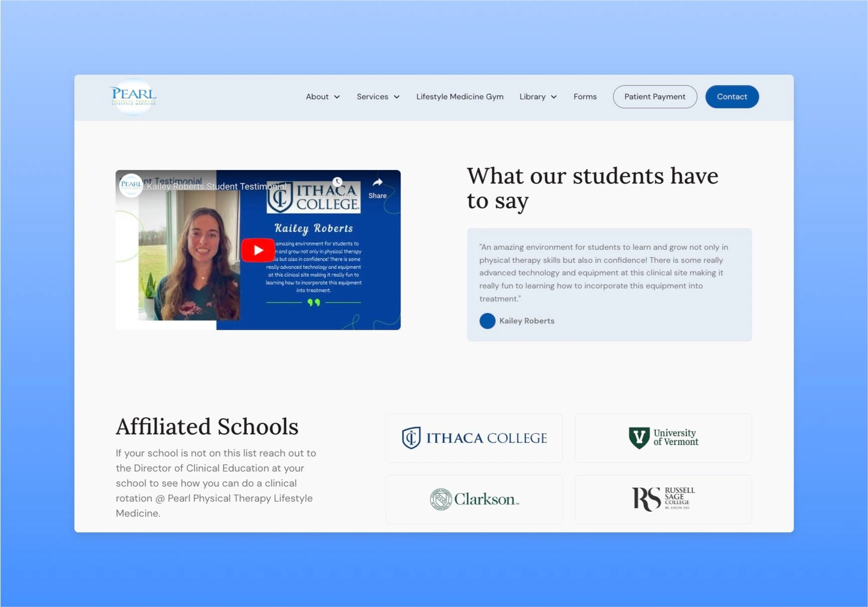
Task: Click the "What our students have to say" heading
Action: (592, 189)
